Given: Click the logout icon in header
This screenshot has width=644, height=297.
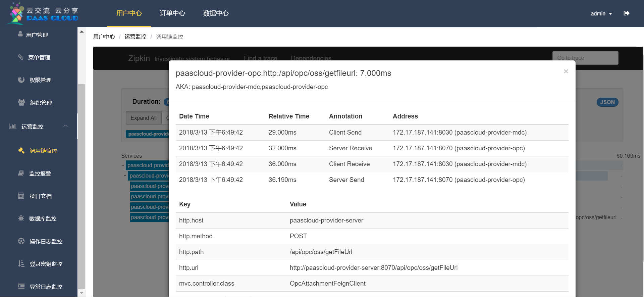Looking at the screenshot, I should (626, 13).
